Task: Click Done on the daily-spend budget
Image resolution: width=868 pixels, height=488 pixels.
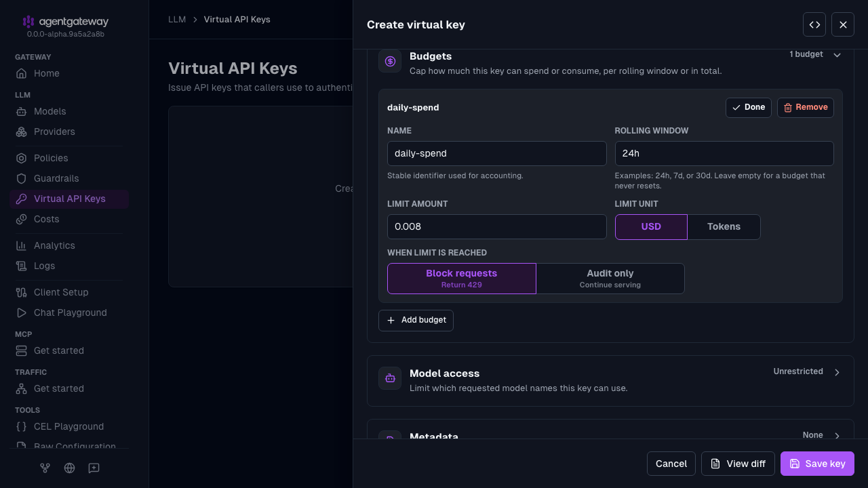Action: coord(749,108)
